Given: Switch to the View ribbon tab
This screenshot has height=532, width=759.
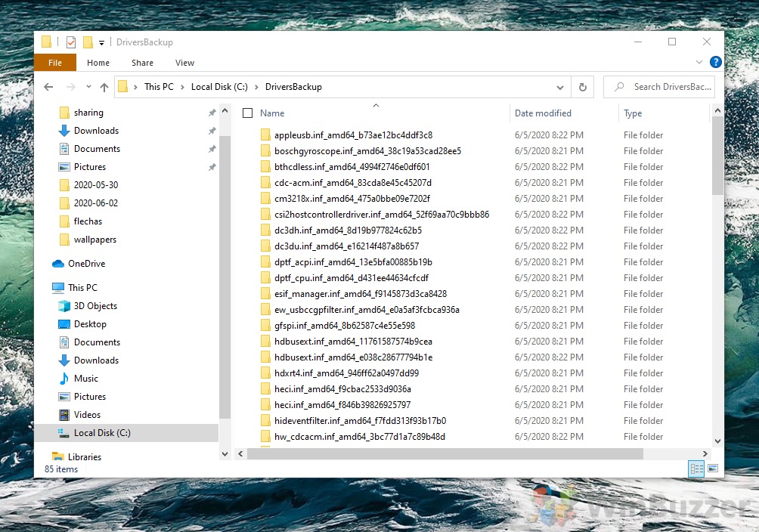Looking at the screenshot, I should [184, 63].
